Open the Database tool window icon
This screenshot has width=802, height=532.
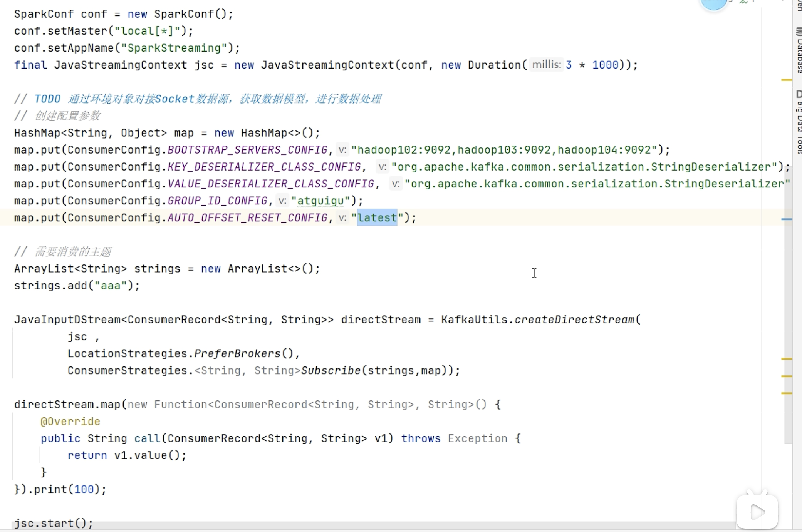[799, 32]
